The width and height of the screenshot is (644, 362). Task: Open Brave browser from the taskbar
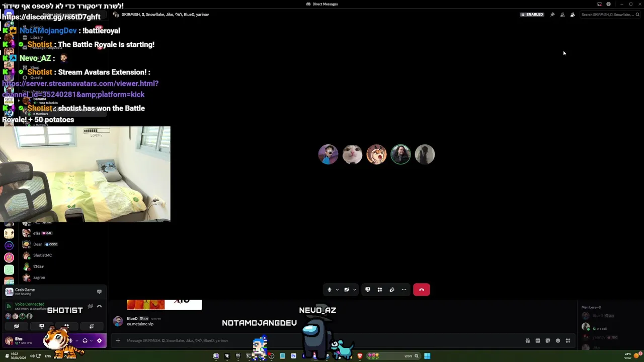[x=360, y=356]
